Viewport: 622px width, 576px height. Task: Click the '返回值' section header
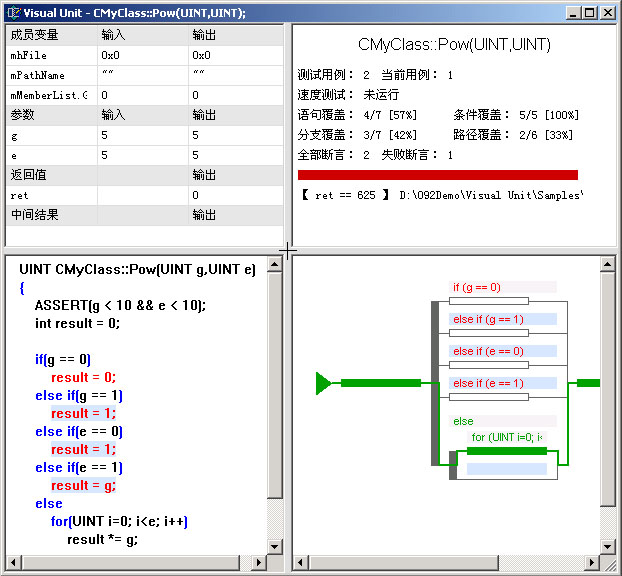tap(52, 175)
